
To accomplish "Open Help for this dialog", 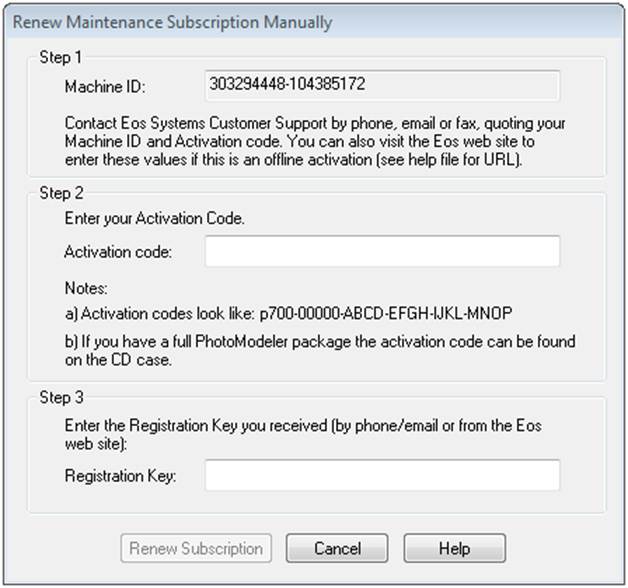I will click(455, 548).
